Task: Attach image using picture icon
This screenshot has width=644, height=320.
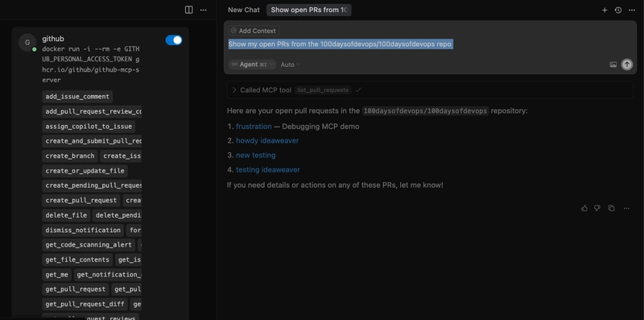Action: coord(613,64)
